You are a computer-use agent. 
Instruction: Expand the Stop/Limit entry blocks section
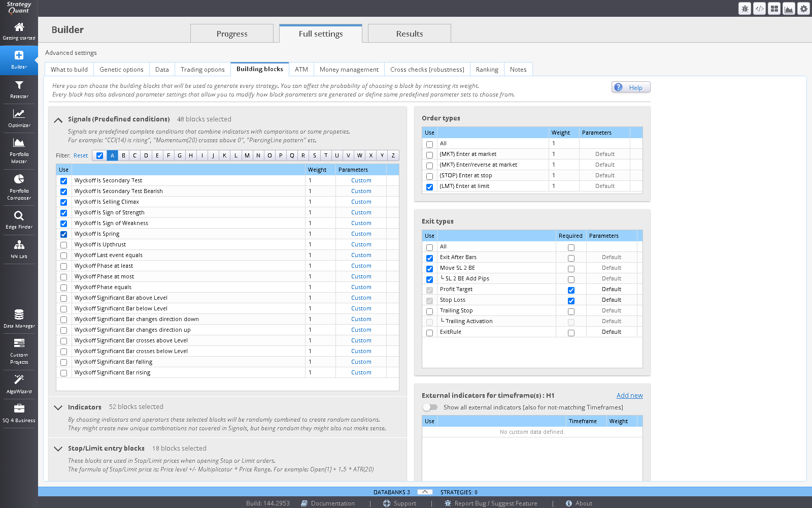(58, 449)
